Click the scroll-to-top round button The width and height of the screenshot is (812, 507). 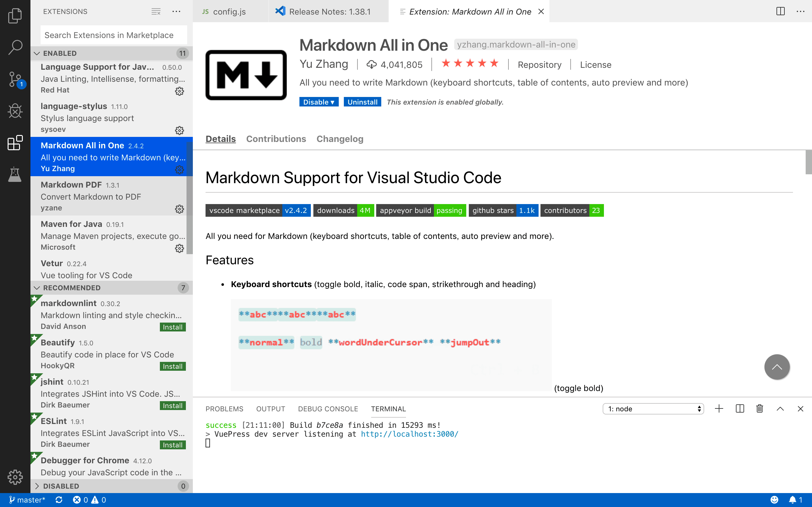click(x=776, y=367)
